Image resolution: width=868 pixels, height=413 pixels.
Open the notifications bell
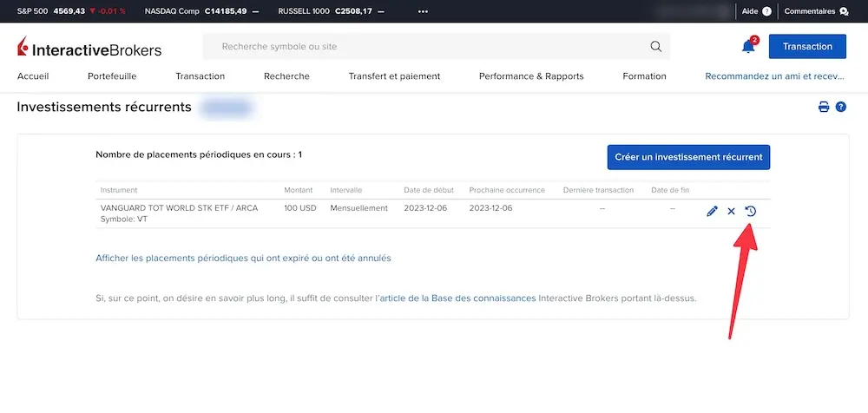[x=748, y=47]
